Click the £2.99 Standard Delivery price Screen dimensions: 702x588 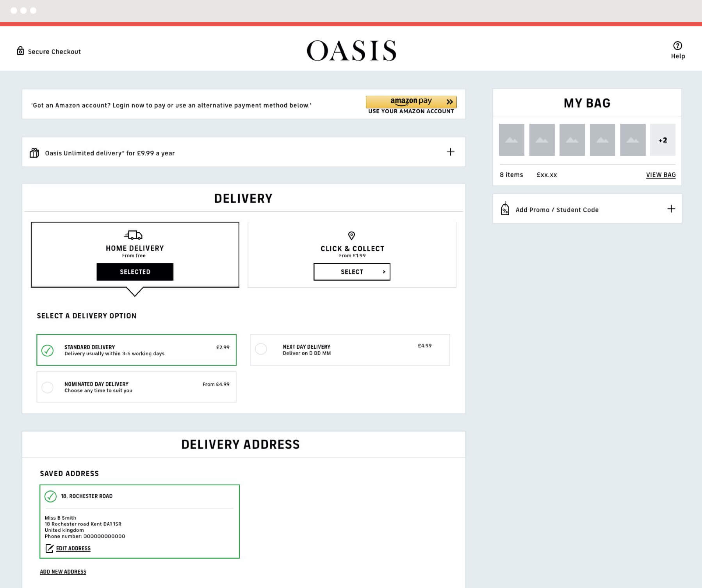pyautogui.click(x=223, y=347)
